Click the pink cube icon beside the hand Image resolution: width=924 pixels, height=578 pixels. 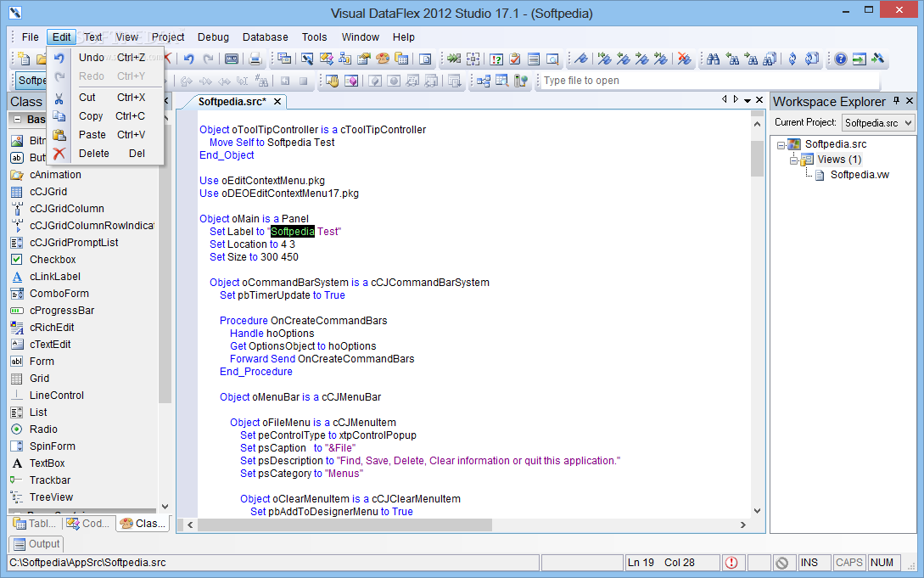pyautogui.click(x=351, y=81)
